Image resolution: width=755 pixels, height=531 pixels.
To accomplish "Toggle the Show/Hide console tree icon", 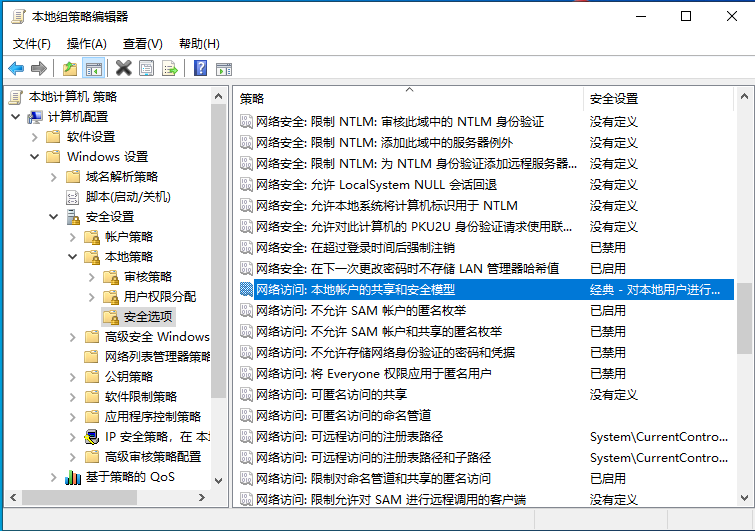I will pos(93,68).
